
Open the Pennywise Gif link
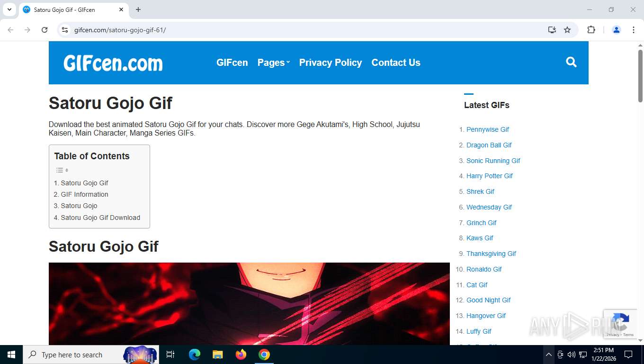488,129
